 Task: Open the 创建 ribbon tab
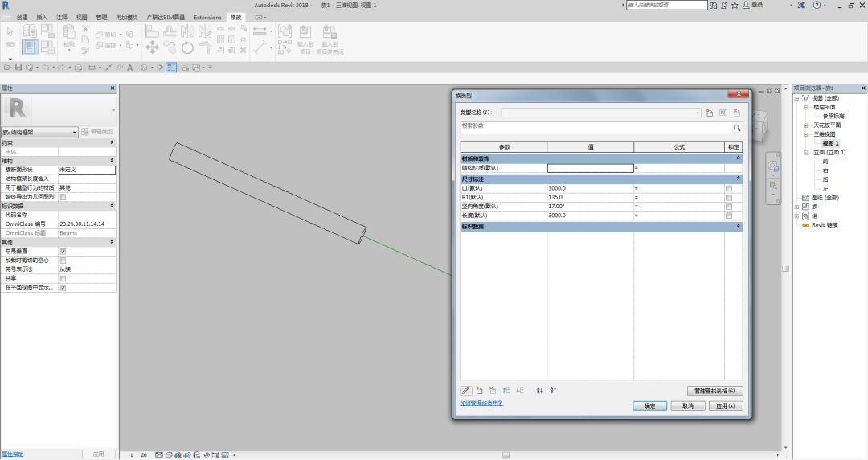(x=22, y=17)
